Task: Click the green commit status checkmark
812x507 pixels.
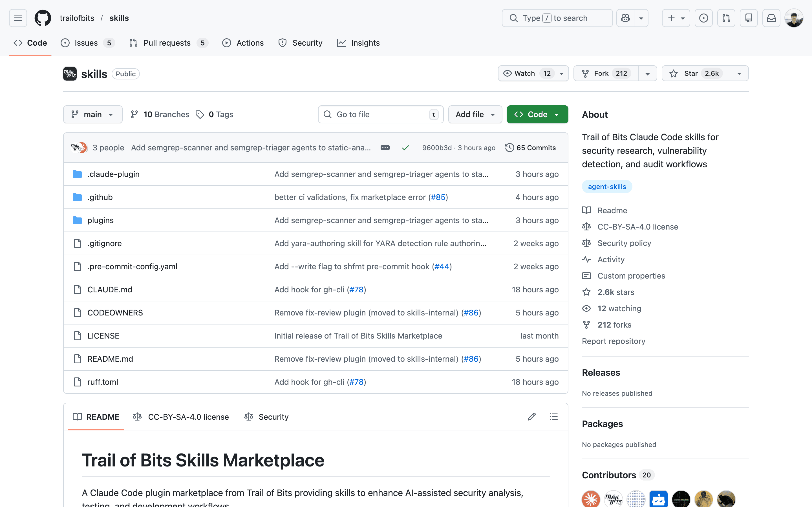Action: coord(405,148)
